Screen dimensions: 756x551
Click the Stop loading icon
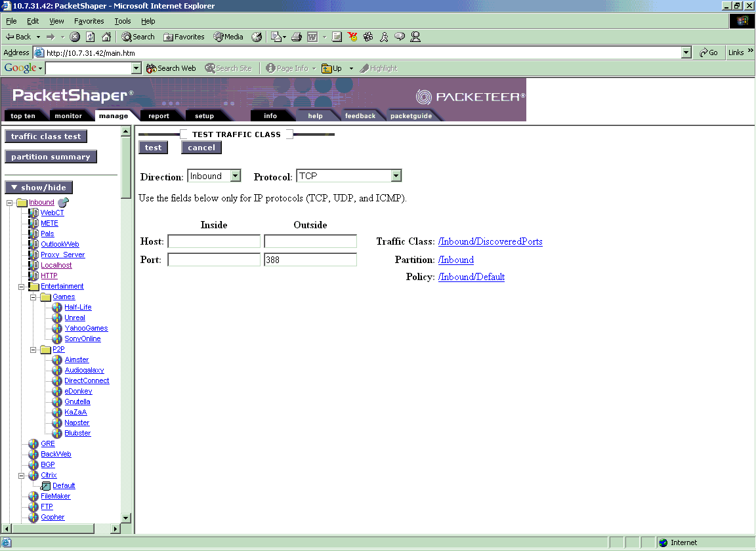[x=75, y=37]
